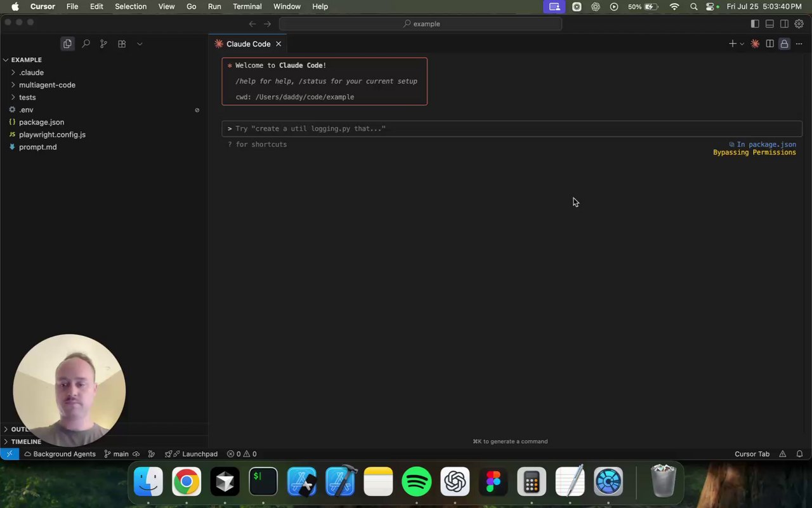Open the Source Control view

[103, 44]
